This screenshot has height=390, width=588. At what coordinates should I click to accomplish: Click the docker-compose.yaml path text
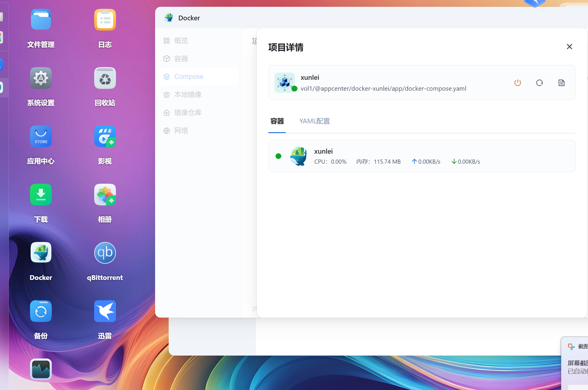click(383, 89)
